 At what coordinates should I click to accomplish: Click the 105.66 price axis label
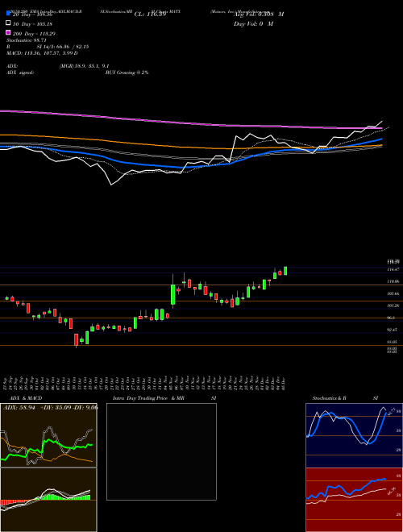(x=393, y=293)
